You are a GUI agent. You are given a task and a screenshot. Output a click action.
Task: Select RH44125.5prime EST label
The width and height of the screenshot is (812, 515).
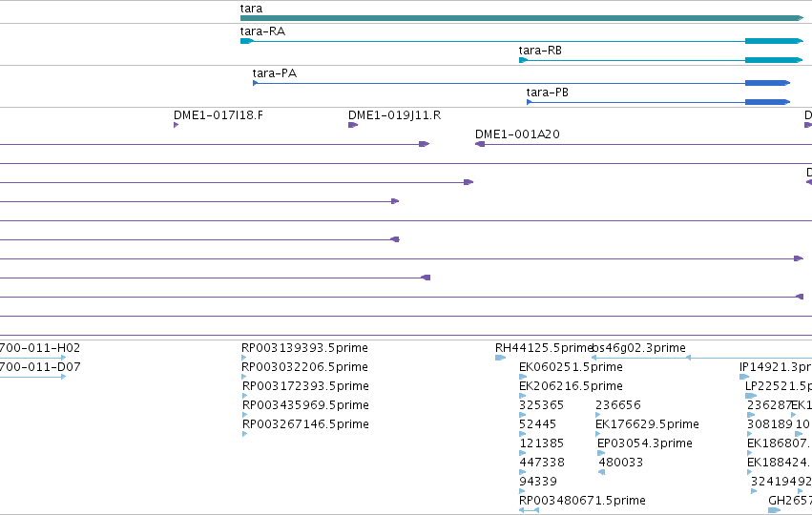click(x=543, y=348)
